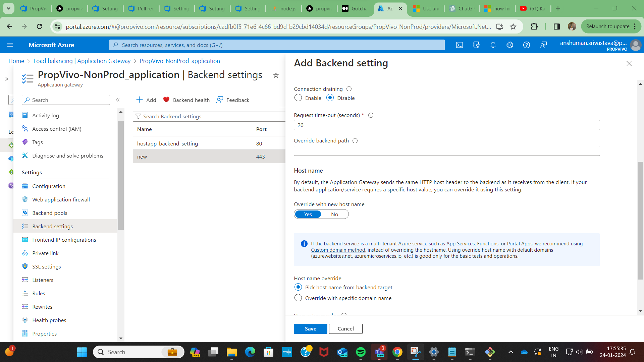Image resolution: width=644 pixels, height=362 pixels.
Task: Open SSL settings item
Action: click(47, 266)
